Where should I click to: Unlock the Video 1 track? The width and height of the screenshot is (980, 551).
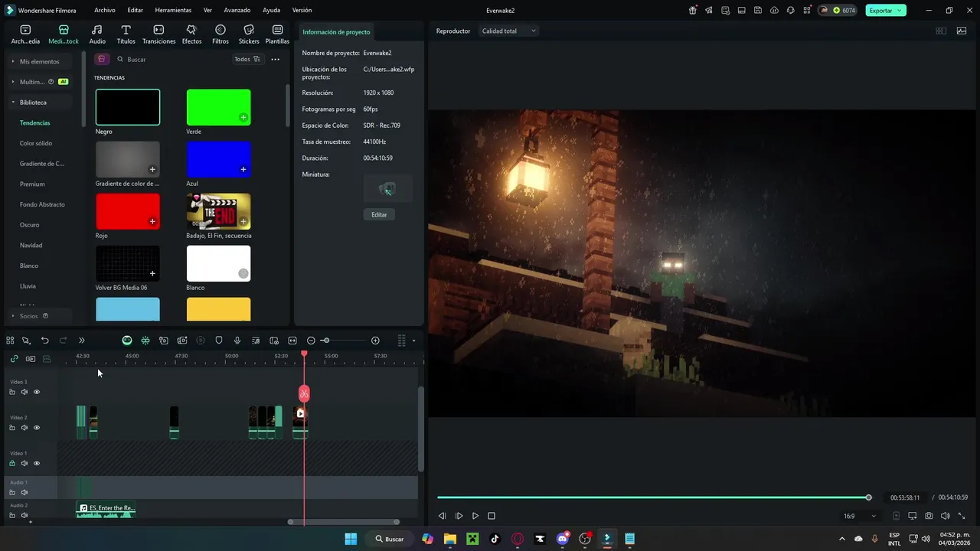coord(12,463)
